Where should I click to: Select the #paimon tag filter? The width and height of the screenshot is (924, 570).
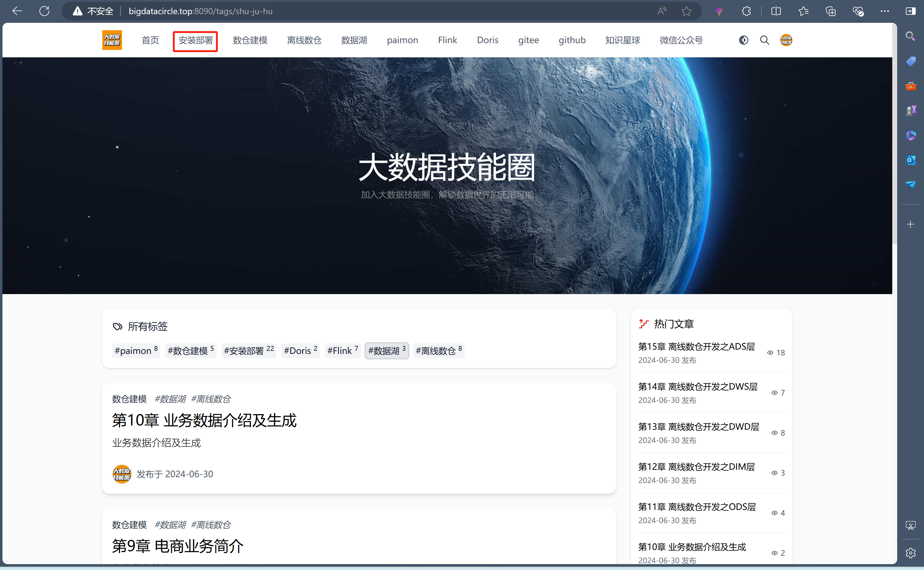pyautogui.click(x=136, y=351)
